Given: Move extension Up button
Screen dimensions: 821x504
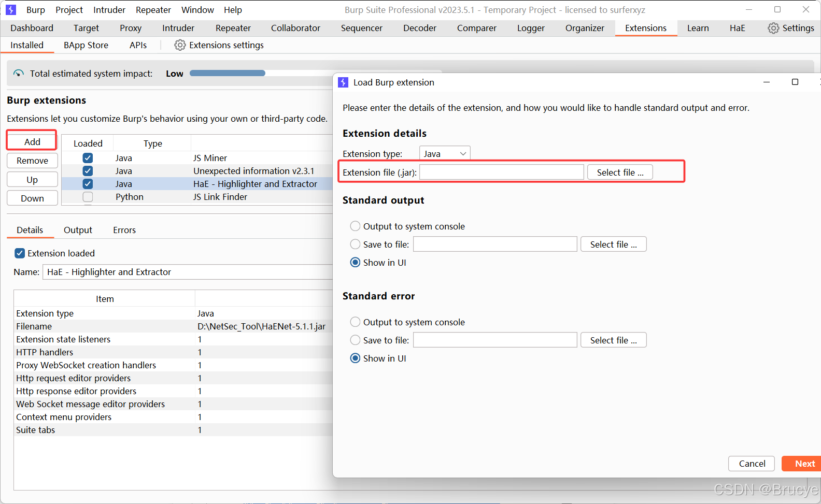Looking at the screenshot, I should click(32, 180).
